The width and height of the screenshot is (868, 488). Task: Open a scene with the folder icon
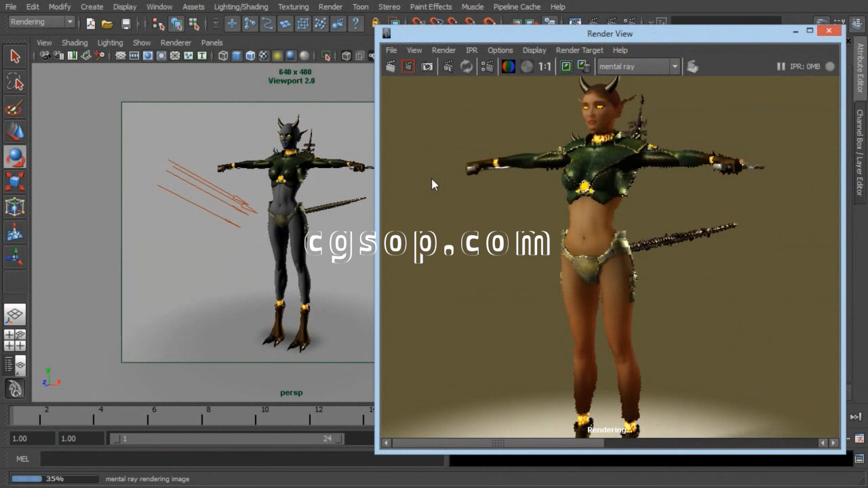point(107,24)
